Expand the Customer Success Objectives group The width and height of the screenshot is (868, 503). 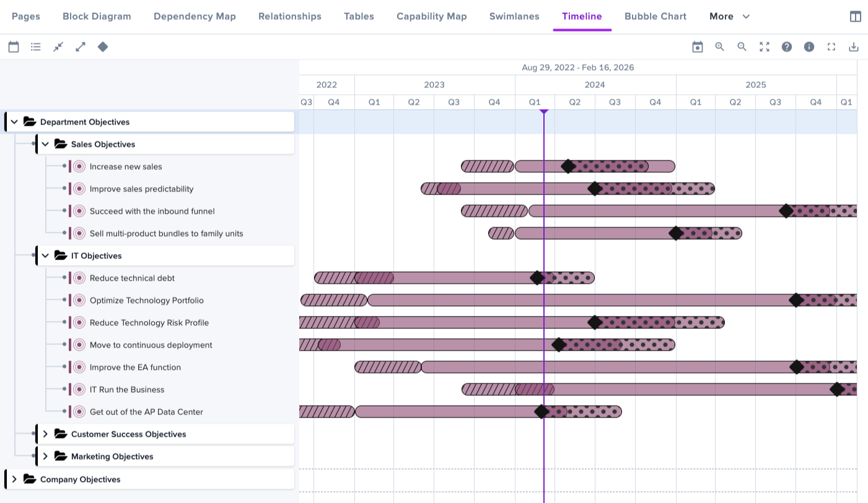(45, 434)
